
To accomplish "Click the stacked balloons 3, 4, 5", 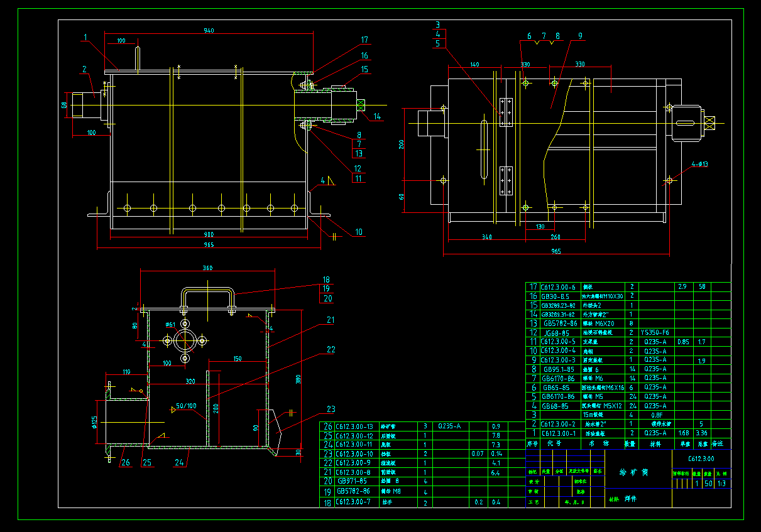I will 438,35.
